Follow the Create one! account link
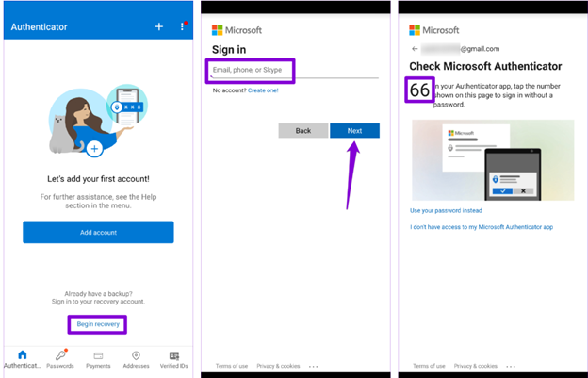This screenshot has height=378, width=588. 263,90
